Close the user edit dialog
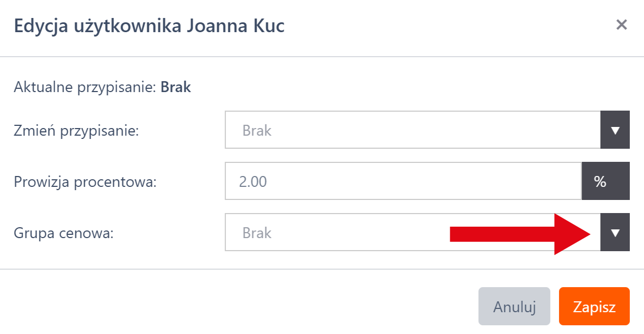The image size is (644, 334). (x=621, y=25)
